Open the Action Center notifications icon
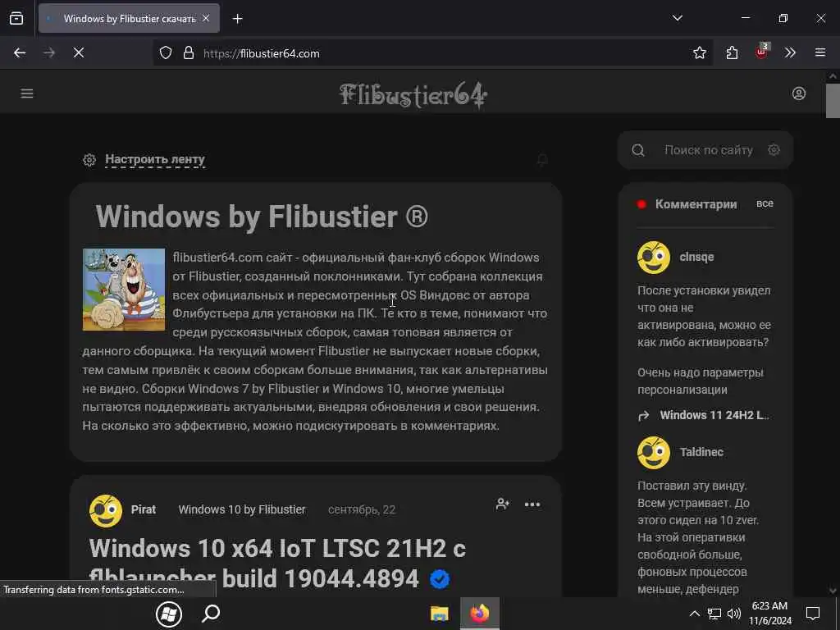Screen dimensions: 840x630 coord(813,614)
